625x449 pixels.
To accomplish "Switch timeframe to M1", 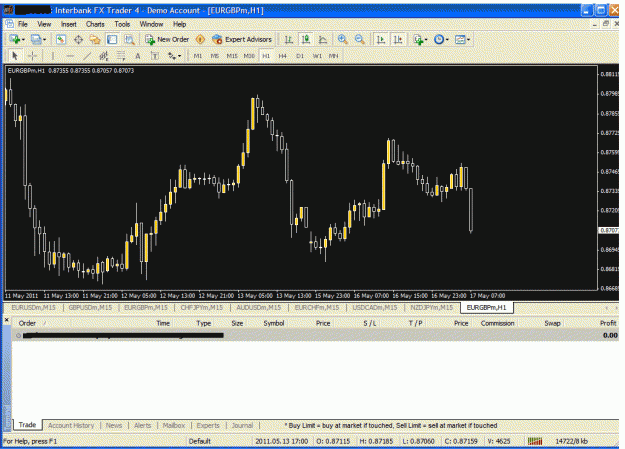I will point(198,56).
